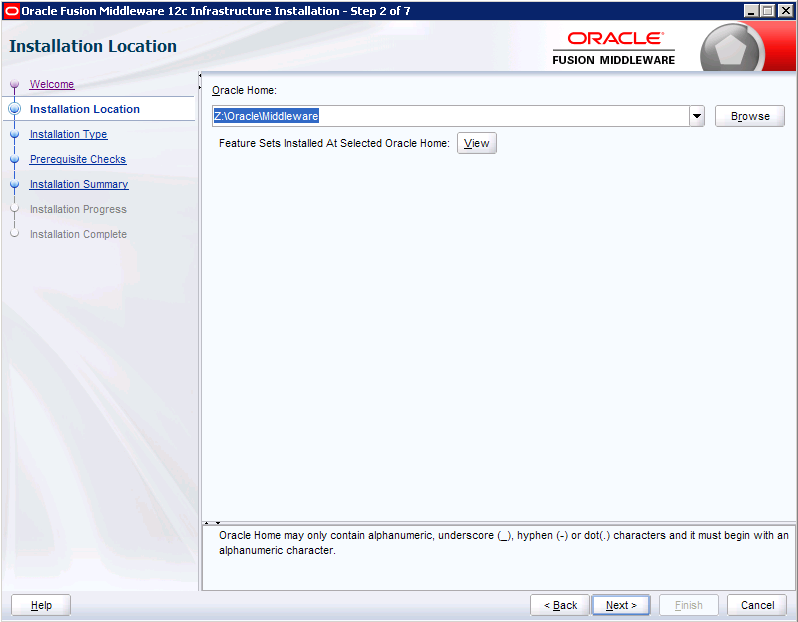Click the disabled Finish button
Viewport: 798px width, 622px height.
click(689, 605)
